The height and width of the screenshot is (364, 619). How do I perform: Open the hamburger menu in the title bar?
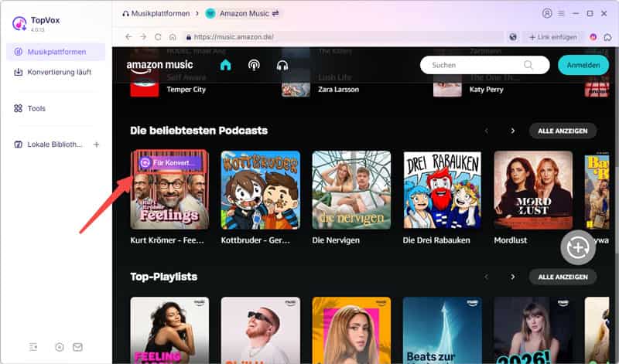click(x=561, y=13)
